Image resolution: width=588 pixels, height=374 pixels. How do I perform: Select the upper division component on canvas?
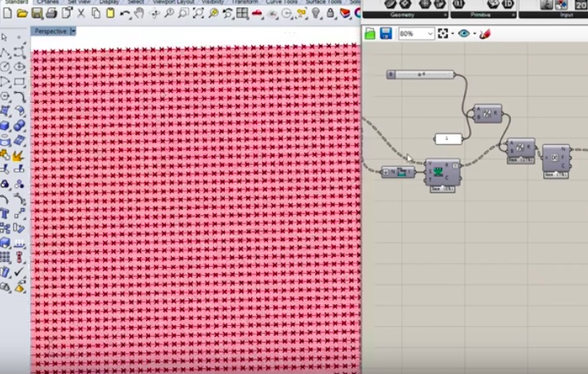487,114
